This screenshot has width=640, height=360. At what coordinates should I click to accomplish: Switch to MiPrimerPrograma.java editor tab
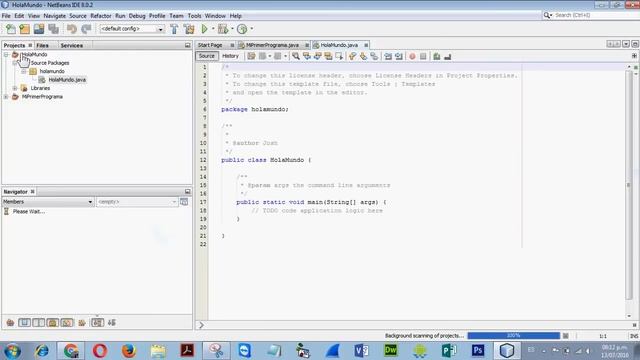(272, 45)
